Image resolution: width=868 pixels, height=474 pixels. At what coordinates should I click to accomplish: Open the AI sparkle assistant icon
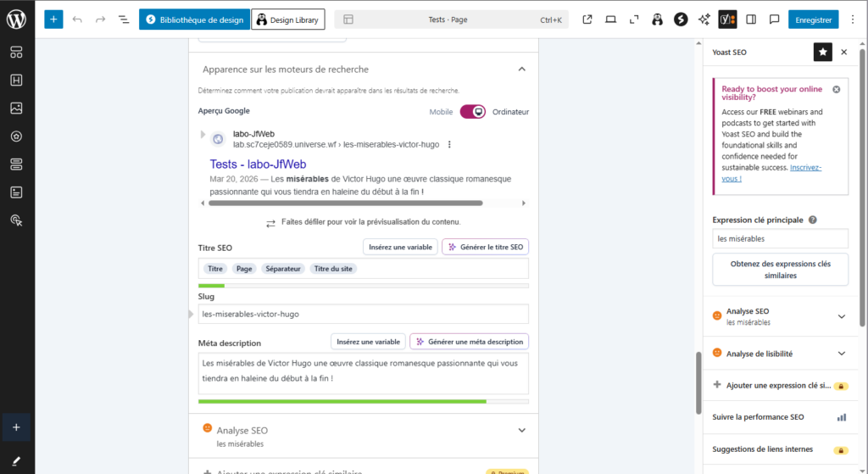(704, 20)
